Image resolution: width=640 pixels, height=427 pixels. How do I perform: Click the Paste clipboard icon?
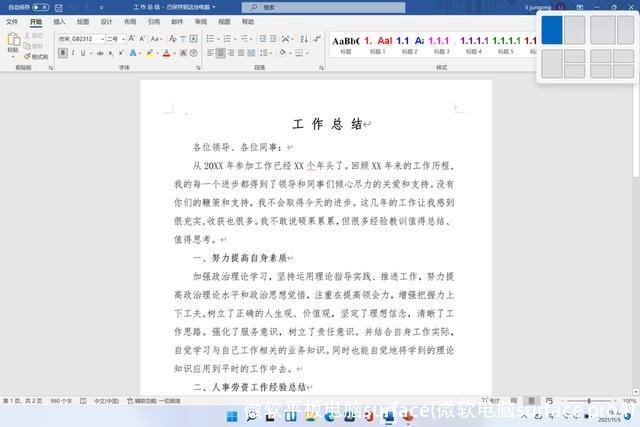pyautogui.click(x=13, y=40)
